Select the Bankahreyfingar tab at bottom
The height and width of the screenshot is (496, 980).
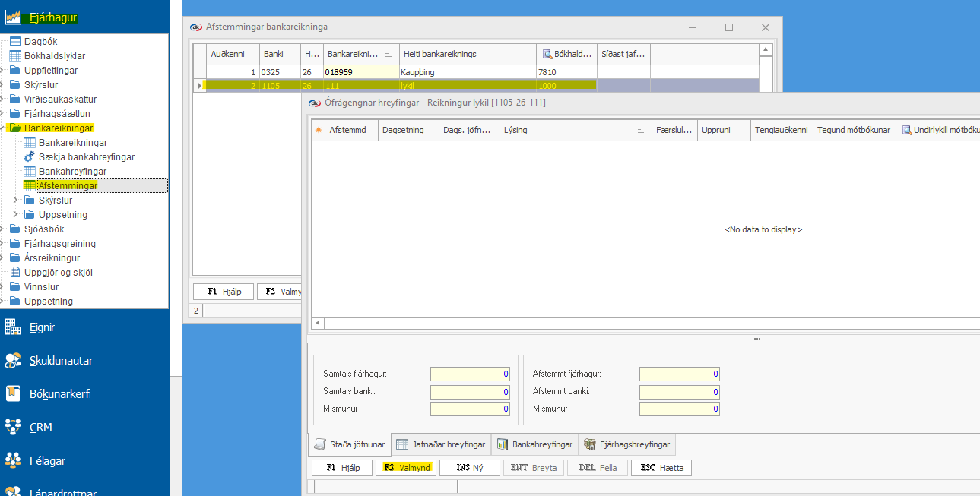click(x=534, y=444)
